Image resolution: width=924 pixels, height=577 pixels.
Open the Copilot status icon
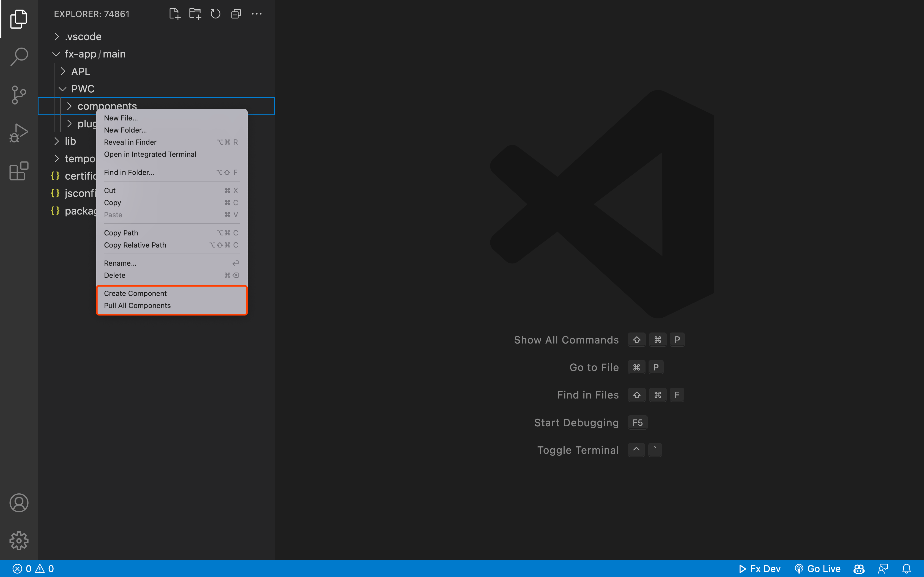[x=859, y=568]
